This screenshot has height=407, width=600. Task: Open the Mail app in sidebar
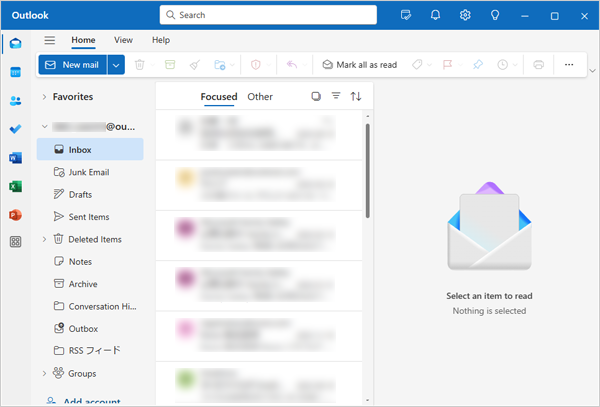pos(15,43)
